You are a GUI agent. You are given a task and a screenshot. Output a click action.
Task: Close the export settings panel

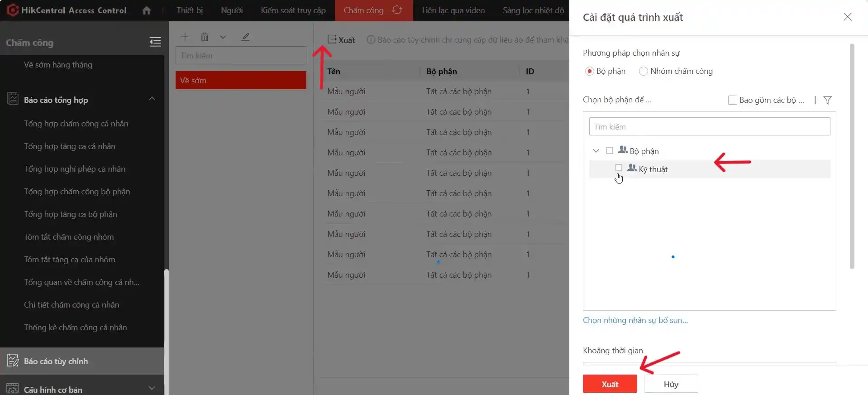click(847, 17)
